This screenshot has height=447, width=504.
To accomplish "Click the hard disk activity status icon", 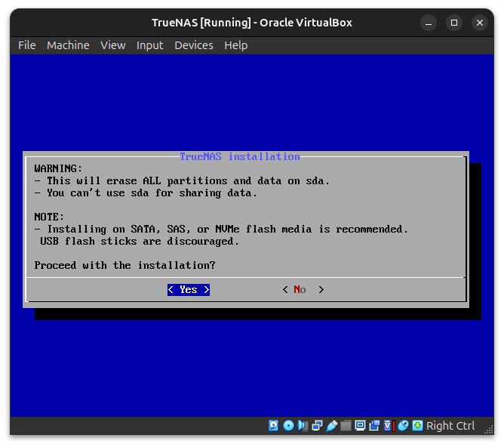I will click(274, 426).
